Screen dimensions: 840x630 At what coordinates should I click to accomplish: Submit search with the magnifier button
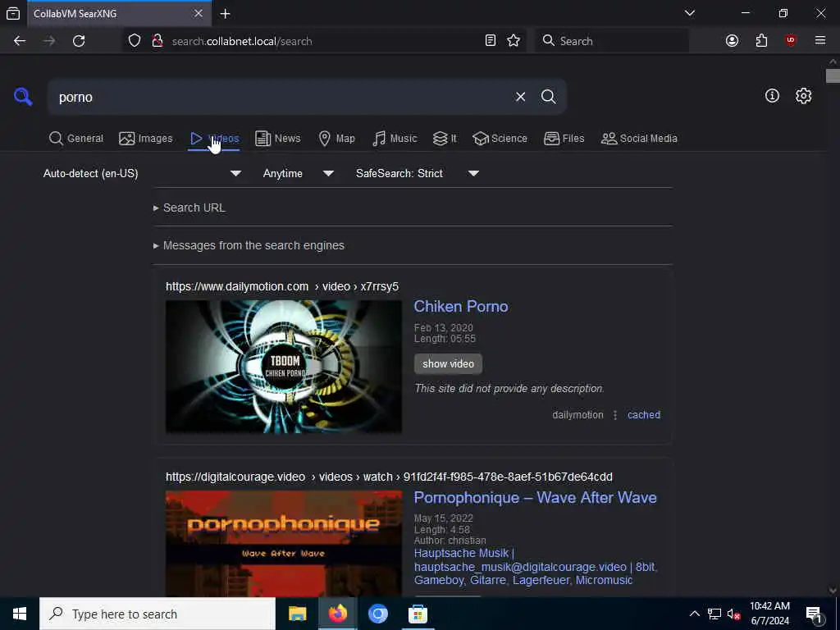pos(548,97)
